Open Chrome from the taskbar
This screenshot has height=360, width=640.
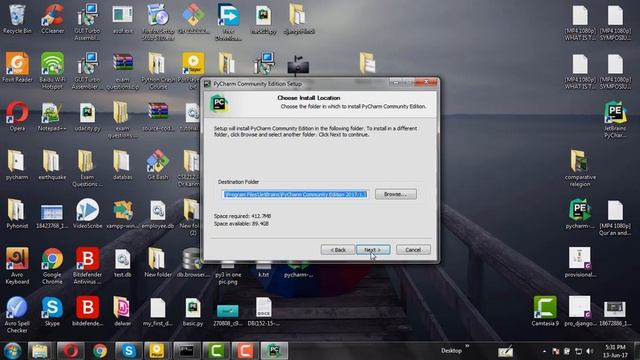click(x=100, y=351)
